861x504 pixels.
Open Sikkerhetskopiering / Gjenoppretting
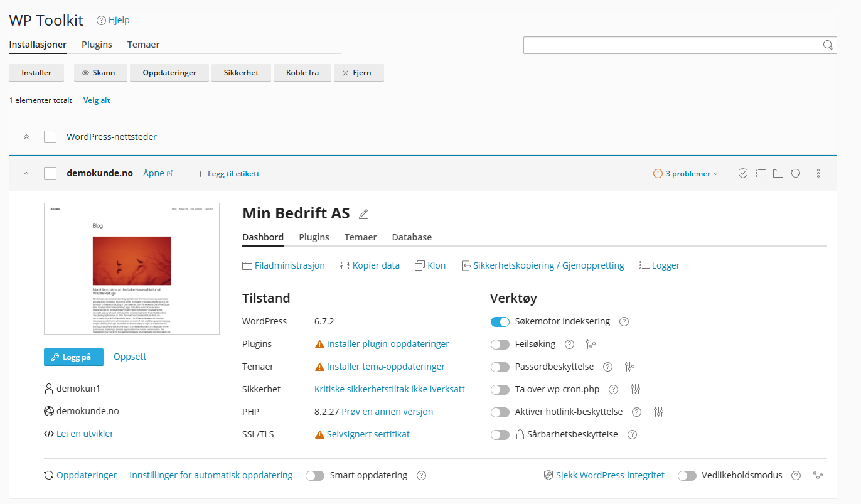pos(543,265)
